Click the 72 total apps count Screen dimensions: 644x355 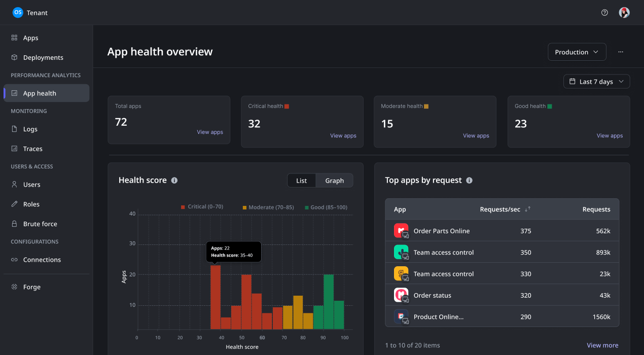[121, 122]
